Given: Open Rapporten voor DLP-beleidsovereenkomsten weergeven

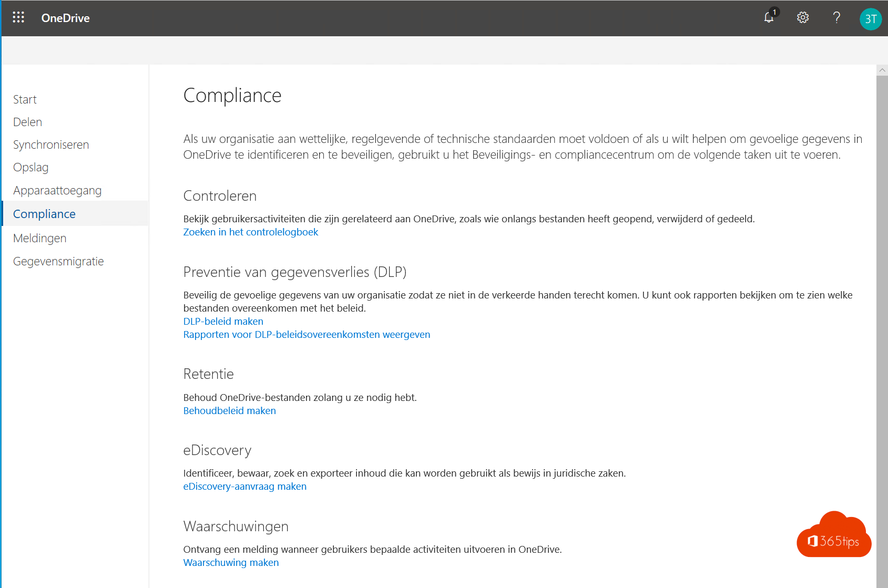Looking at the screenshot, I should pos(307,334).
